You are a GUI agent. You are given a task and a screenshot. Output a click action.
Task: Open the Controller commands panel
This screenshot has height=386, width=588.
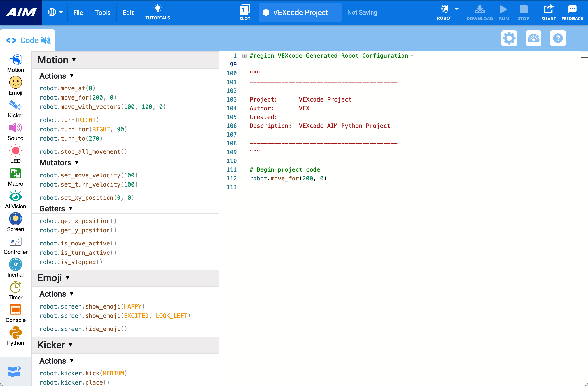pyautogui.click(x=15, y=242)
